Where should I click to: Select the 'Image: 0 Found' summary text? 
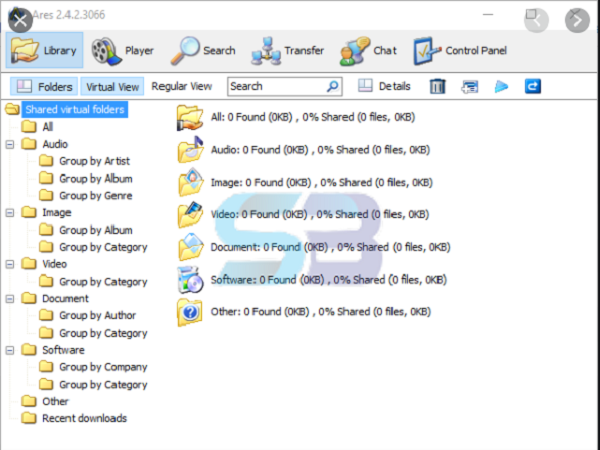pos(321,183)
